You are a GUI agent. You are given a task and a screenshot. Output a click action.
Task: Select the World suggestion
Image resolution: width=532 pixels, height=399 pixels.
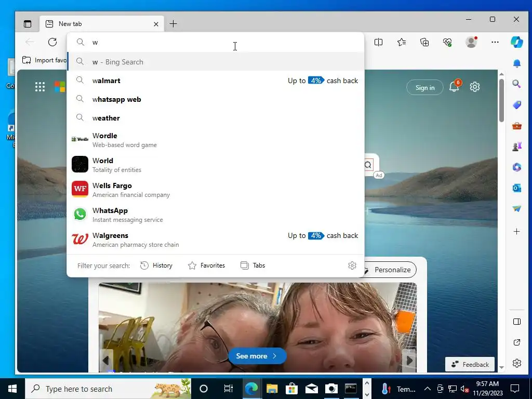[x=216, y=165]
